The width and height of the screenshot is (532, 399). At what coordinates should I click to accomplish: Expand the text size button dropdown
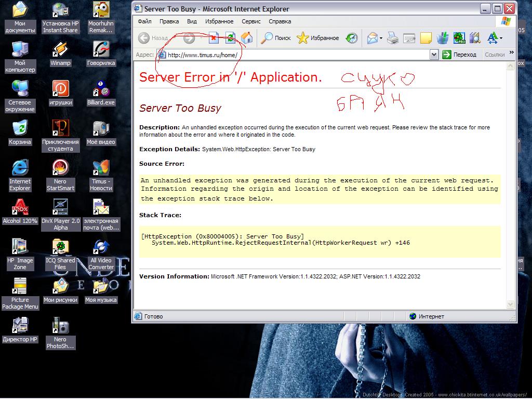(x=501, y=38)
